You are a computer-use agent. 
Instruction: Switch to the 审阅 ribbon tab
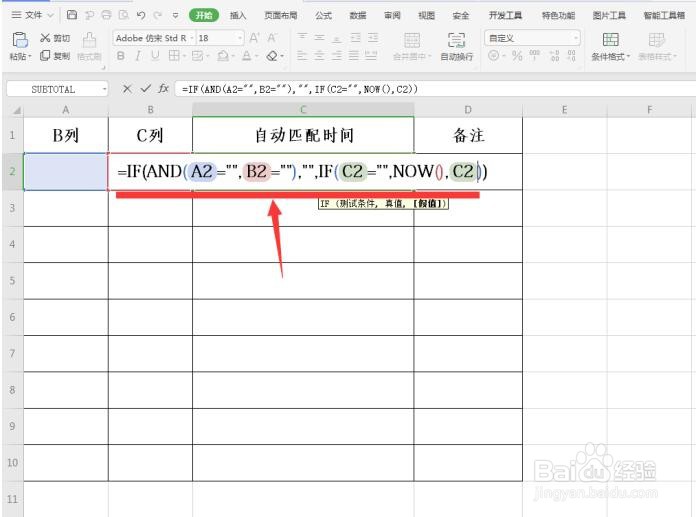[392, 16]
